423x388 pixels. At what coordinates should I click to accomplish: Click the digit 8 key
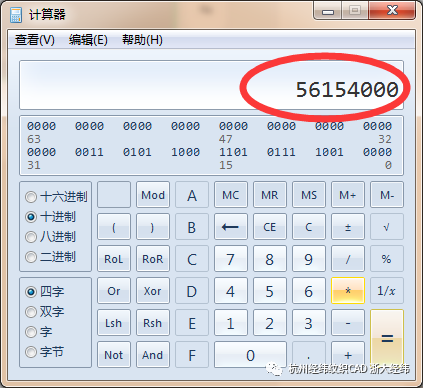[270, 259]
